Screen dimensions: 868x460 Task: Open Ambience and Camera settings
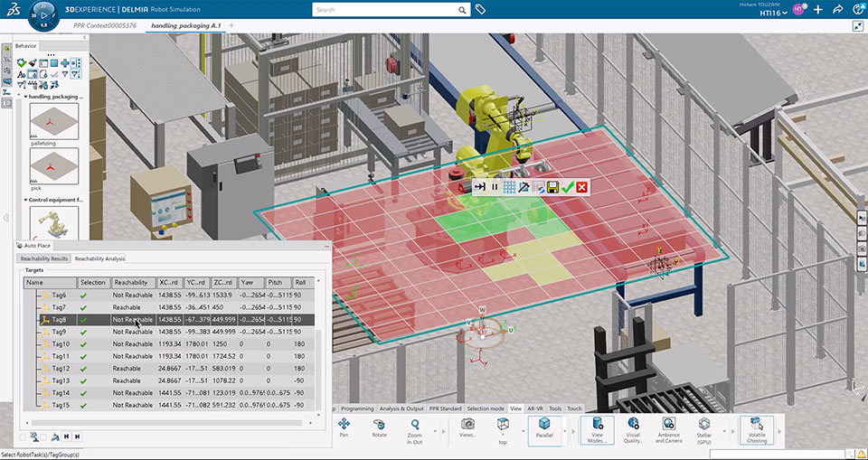668,431
